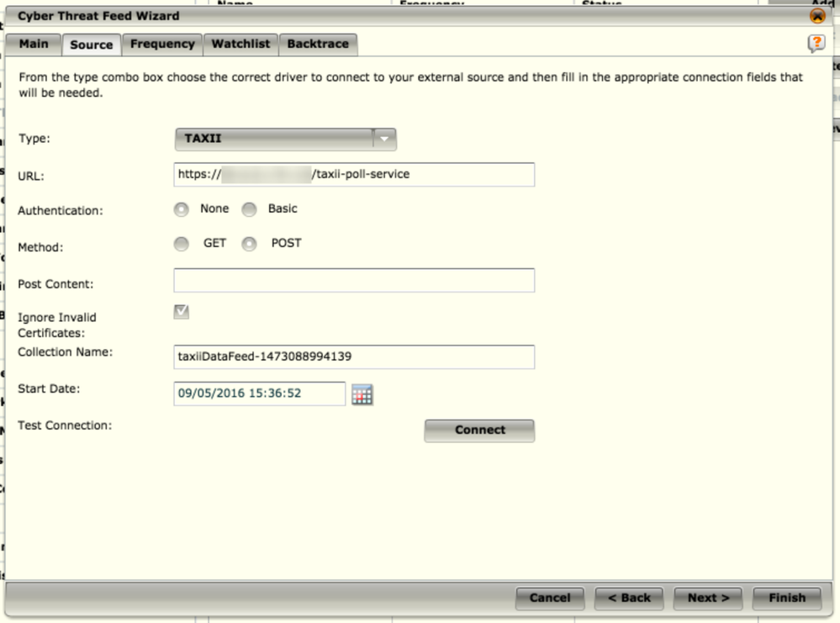Screen dimensions: 840x623
Task: Click the Start Date text field
Action: 259,393
